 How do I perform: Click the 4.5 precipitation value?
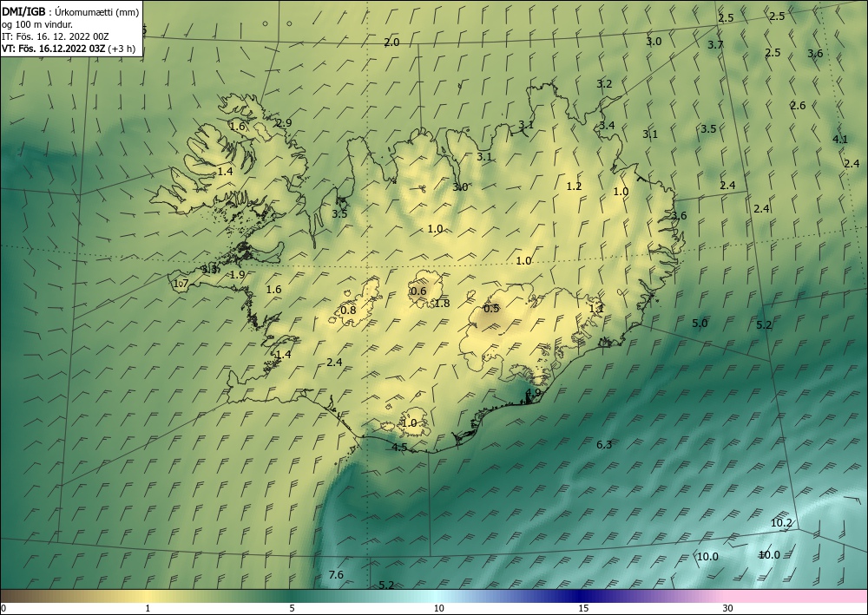(x=399, y=448)
